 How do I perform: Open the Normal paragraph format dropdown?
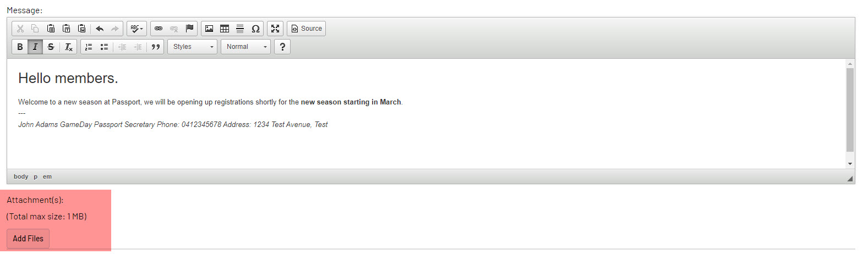245,47
